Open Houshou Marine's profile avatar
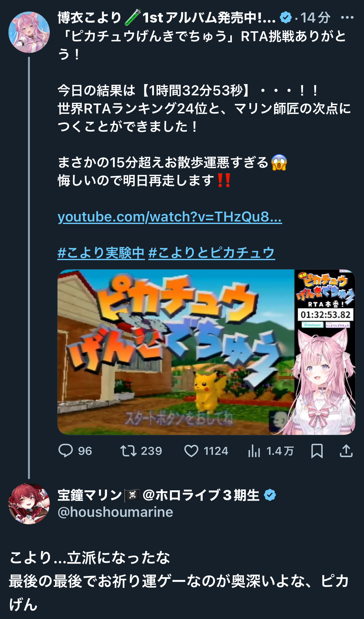This screenshot has height=619, width=364. pos(29,504)
